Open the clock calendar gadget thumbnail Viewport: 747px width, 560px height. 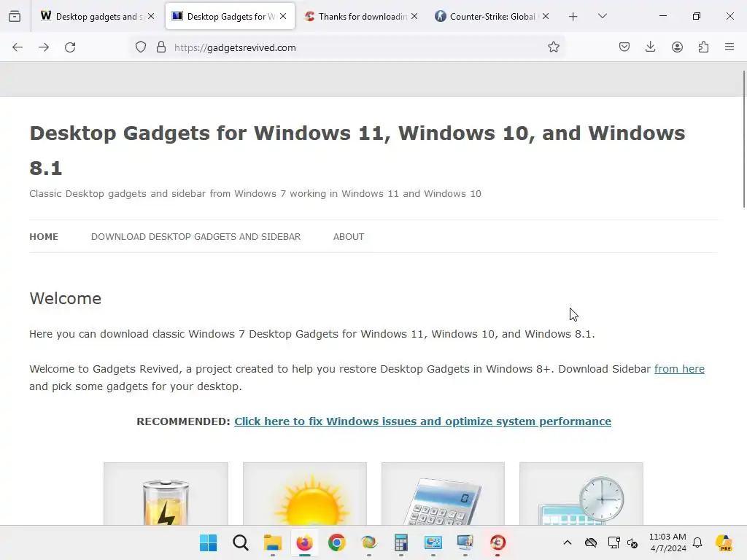coord(581,494)
